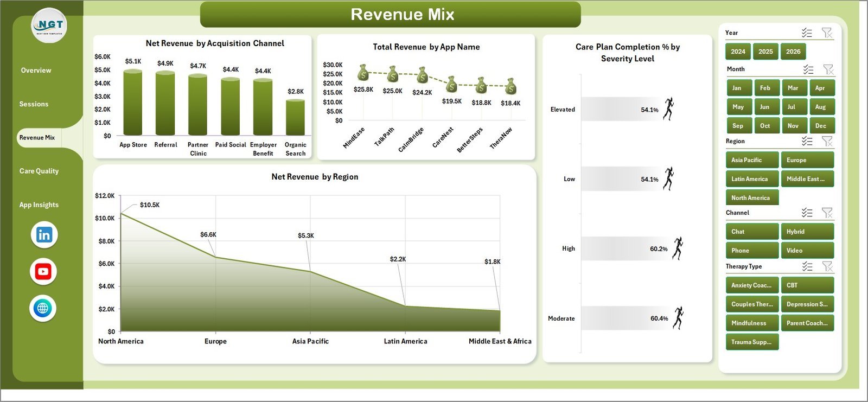Click the runner icon for Elevated severity

click(669, 109)
